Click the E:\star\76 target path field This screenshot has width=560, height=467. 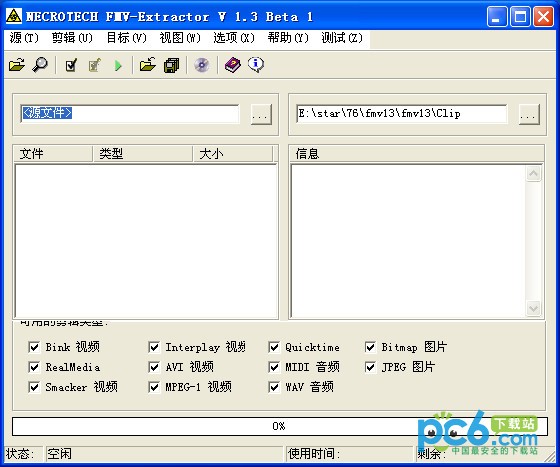tap(401, 114)
